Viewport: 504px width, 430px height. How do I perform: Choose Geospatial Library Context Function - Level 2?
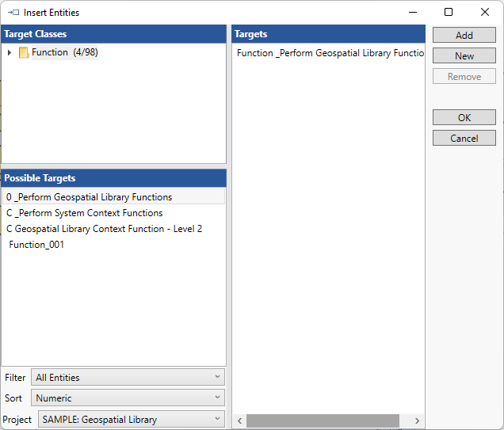tap(104, 229)
